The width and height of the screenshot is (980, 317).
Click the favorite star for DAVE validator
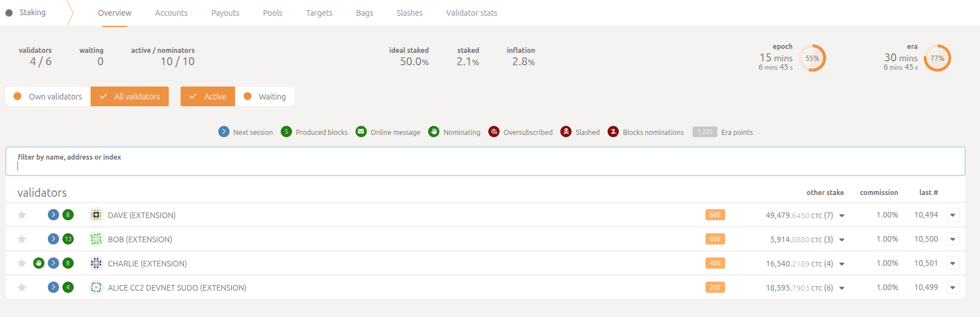click(22, 215)
